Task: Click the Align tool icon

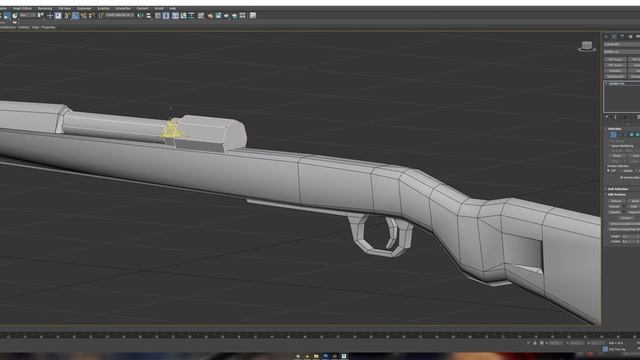Action: (149, 16)
